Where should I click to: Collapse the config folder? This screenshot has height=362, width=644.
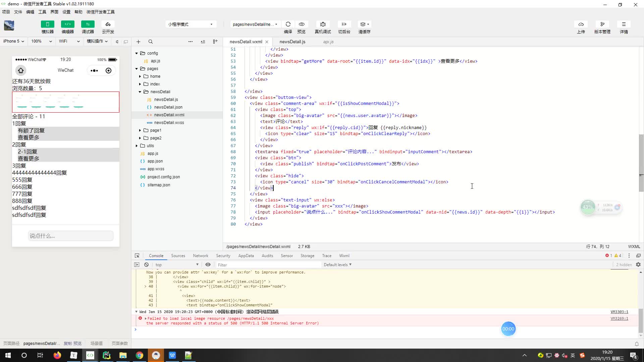(x=137, y=53)
